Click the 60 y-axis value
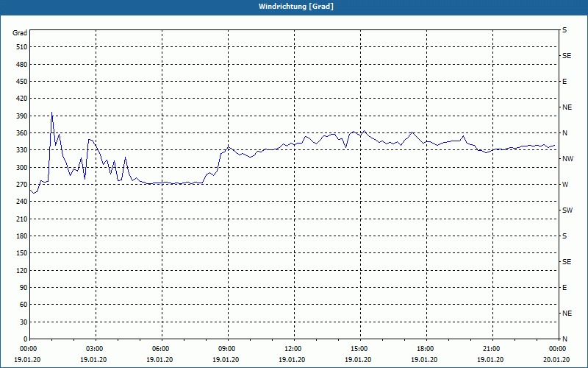Image resolution: width=588 pixels, height=368 pixels. pyautogui.click(x=24, y=304)
